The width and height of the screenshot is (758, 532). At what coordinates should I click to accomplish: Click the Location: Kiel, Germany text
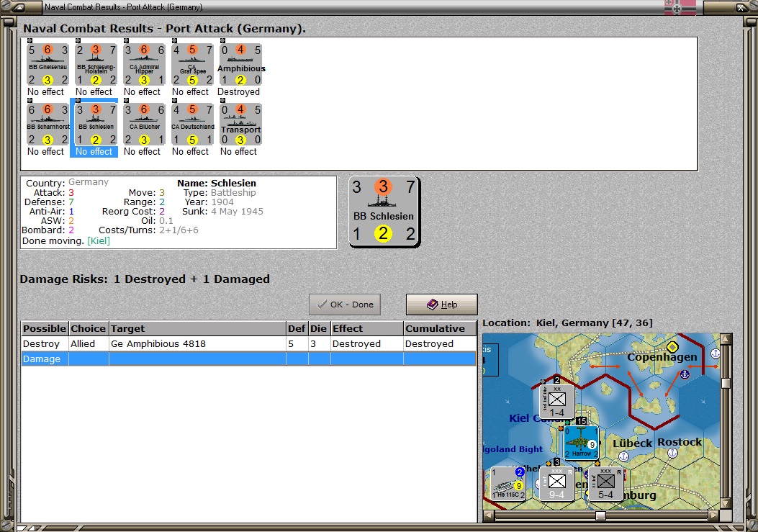coord(567,323)
